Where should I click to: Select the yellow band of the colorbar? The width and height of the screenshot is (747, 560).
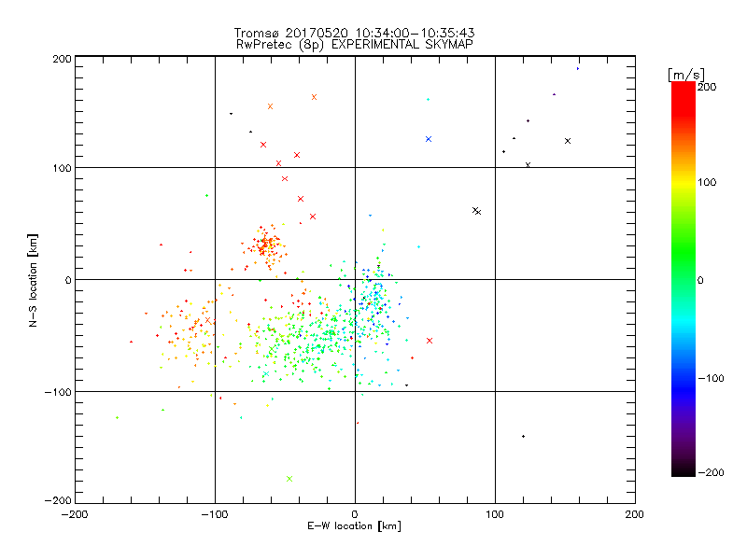point(684,183)
